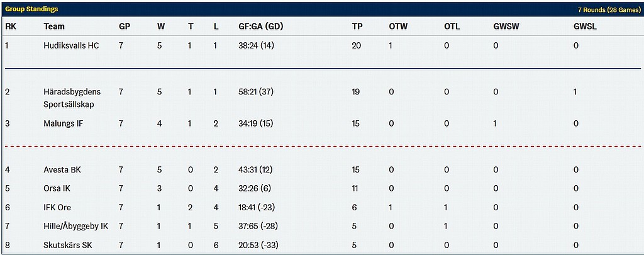Select the Orsa IK team row
Screen dimensions: 644x255
point(322,188)
